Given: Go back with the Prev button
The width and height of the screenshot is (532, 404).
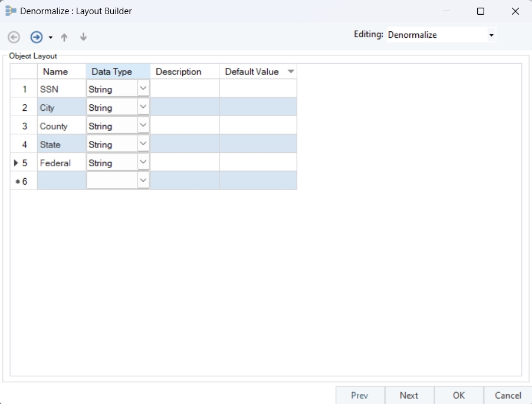Looking at the screenshot, I should pyautogui.click(x=360, y=395).
